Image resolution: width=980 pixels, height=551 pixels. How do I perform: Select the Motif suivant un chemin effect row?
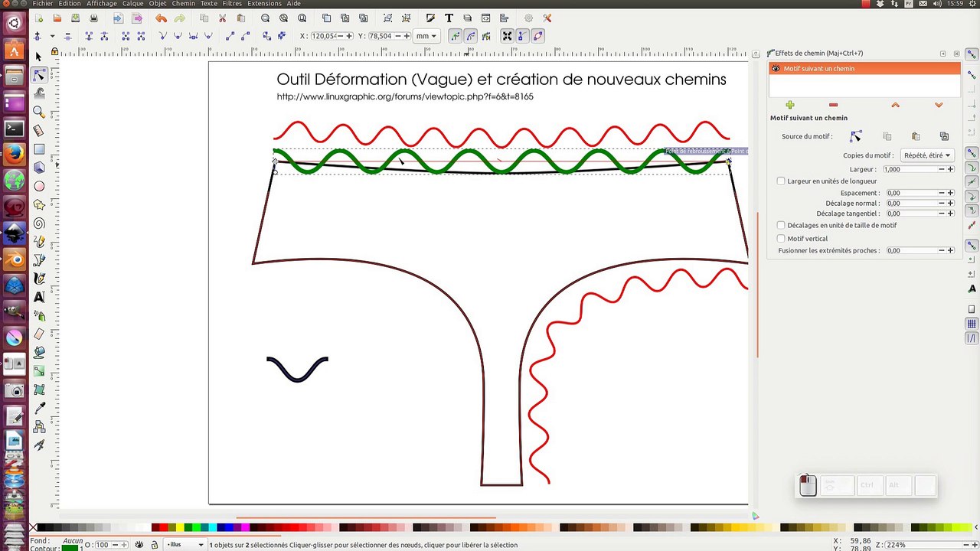point(864,69)
